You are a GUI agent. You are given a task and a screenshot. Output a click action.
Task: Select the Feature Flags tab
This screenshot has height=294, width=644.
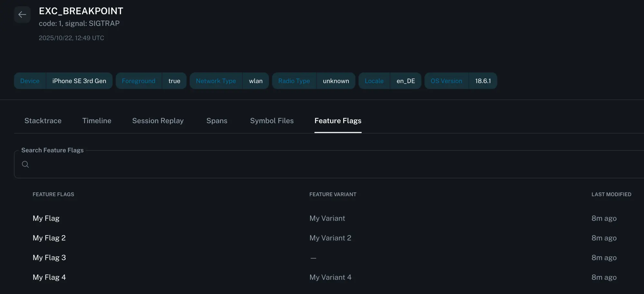338,121
